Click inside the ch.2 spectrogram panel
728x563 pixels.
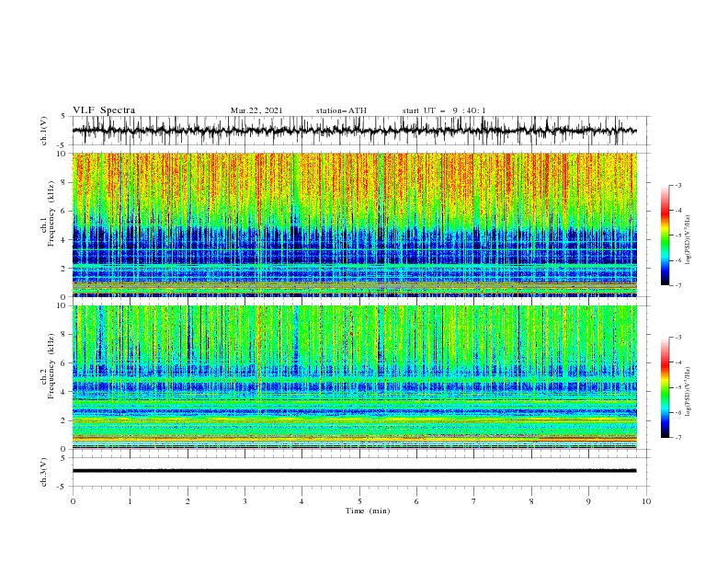[354, 377]
